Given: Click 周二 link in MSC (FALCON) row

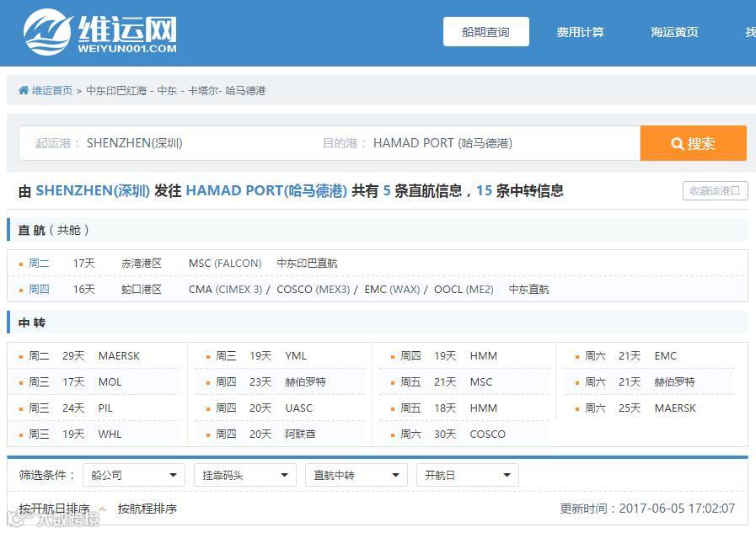Looking at the screenshot, I should tap(39, 264).
